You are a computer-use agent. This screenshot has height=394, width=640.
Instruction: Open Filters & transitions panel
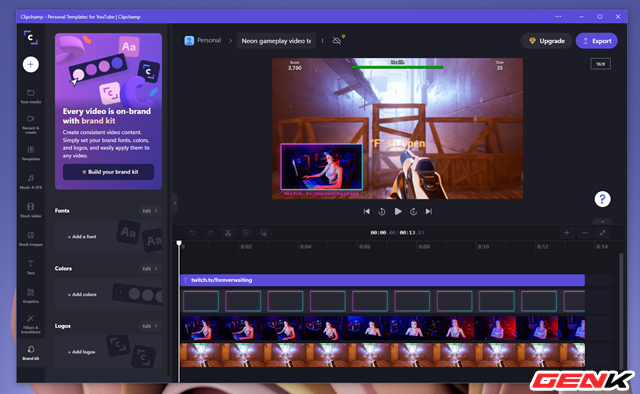point(31,324)
